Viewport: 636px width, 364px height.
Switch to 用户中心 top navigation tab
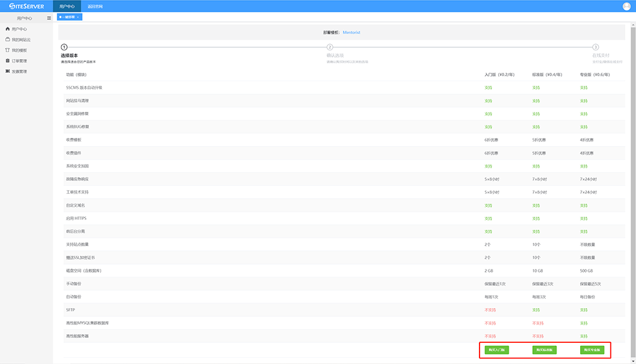(67, 6)
